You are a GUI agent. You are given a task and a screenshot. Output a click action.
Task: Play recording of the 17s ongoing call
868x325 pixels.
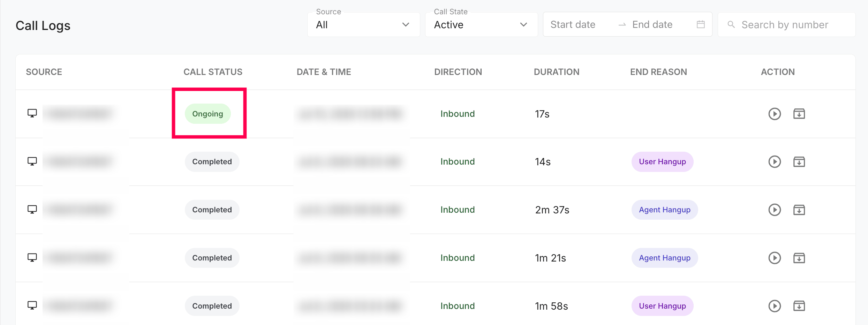coord(775,114)
